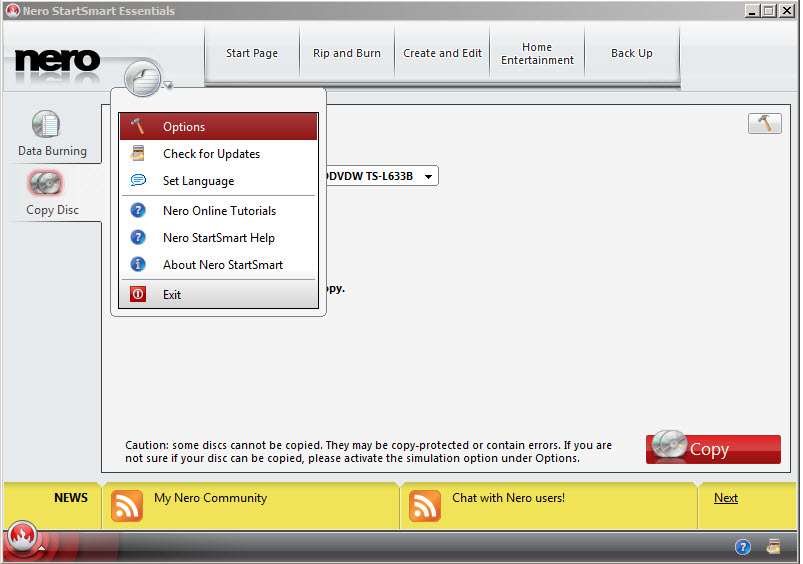803x564 pixels.
Task: Click the Chat with Nero users RSS icon
Action: pyautogui.click(x=425, y=506)
